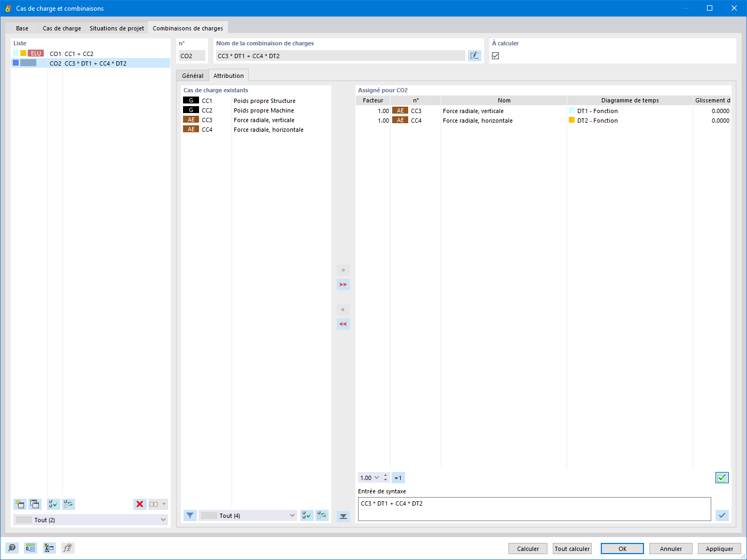Open the Tout (4) load cases filter dropdown
The width and height of the screenshot is (747, 560).
248,516
